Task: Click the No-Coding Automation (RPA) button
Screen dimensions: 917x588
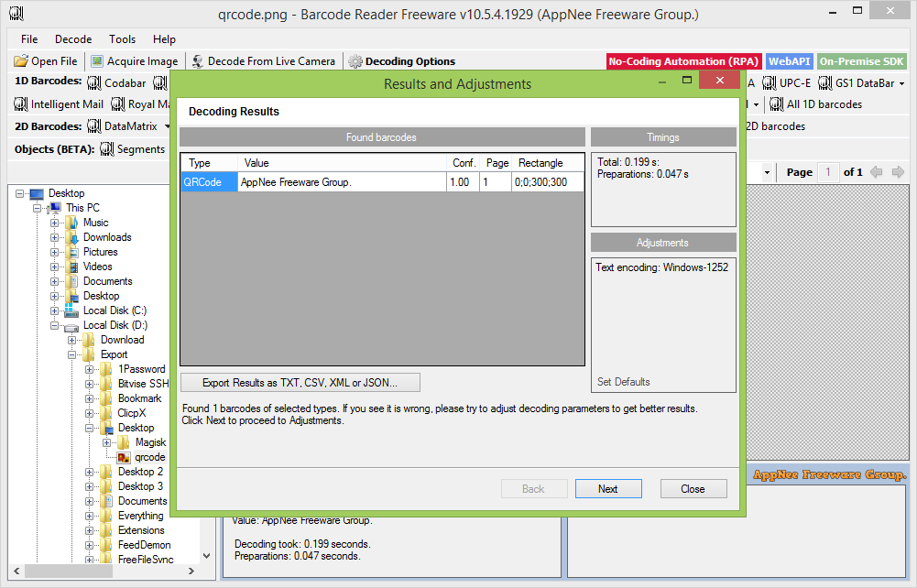Action: point(683,61)
